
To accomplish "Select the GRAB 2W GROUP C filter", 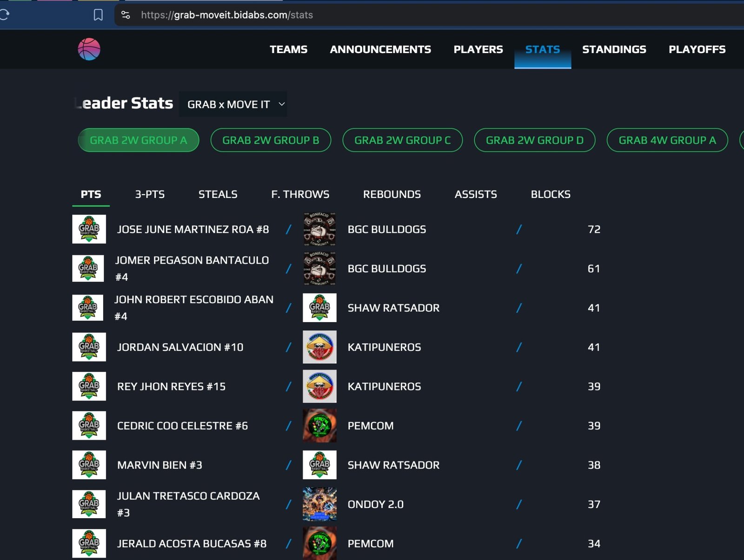I will [x=402, y=140].
